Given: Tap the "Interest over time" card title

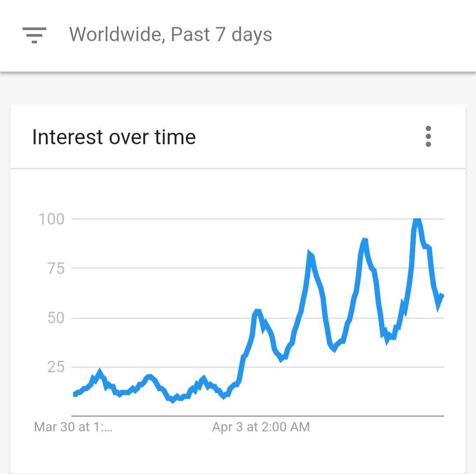Looking at the screenshot, I should (x=114, y=137).
